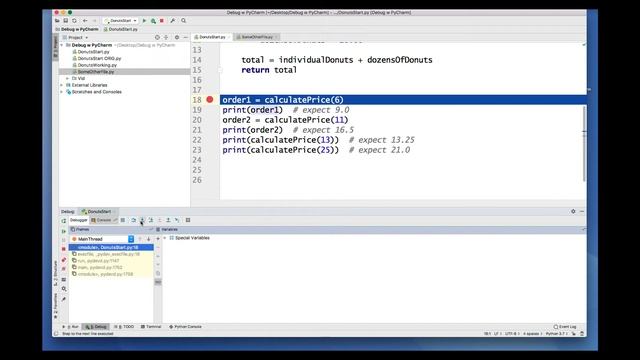640x360 pixels.
Task: Click the Open folder icon in main toolbar
Action: pos(57,21)
